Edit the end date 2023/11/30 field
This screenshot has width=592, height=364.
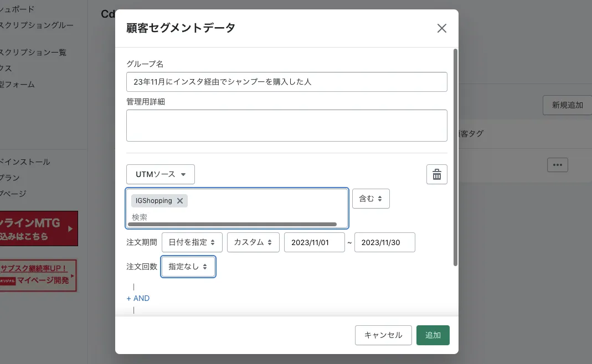(384, 242)
